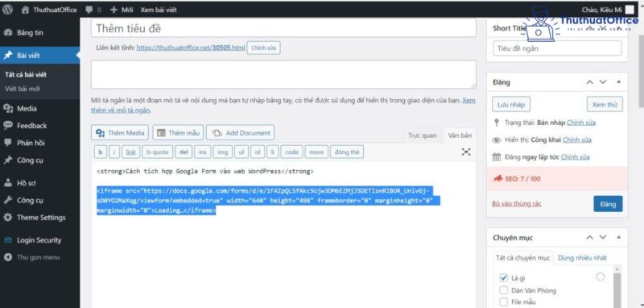Click Xem thử preview button
Screen dimensions: 644x308
pos(605,105)
